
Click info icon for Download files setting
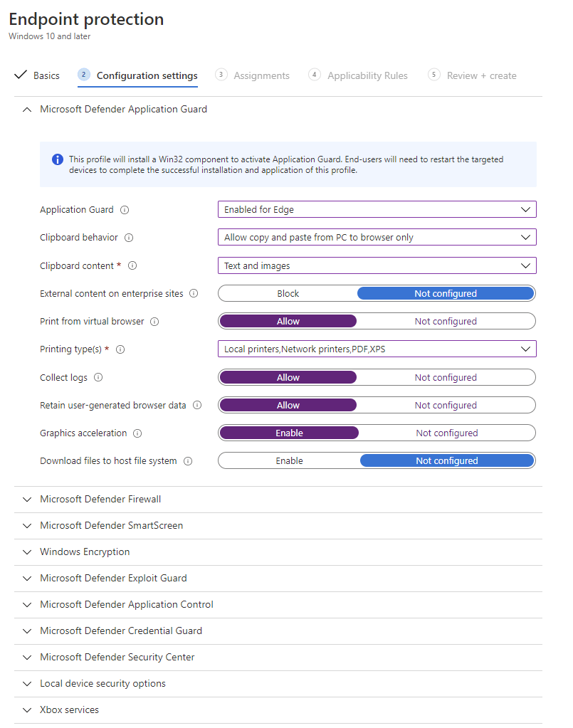click(x=188, y=461)
